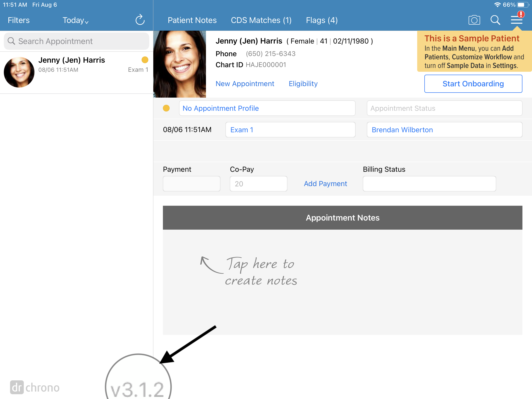This screenshot has width=532, height=399.
Task: Tap the yellow status dot beside appointment profile
Action: (166, 108)
